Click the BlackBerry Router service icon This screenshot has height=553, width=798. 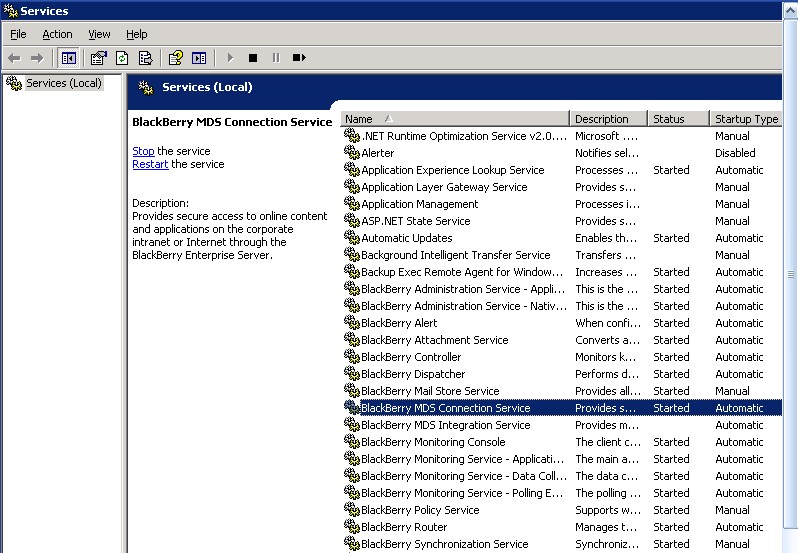(x=352, y=527)
